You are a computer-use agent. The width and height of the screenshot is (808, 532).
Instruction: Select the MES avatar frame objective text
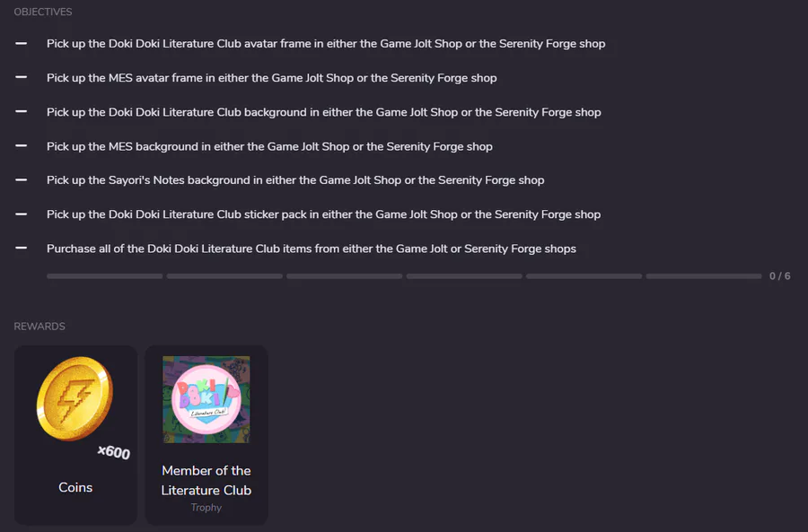271,78
